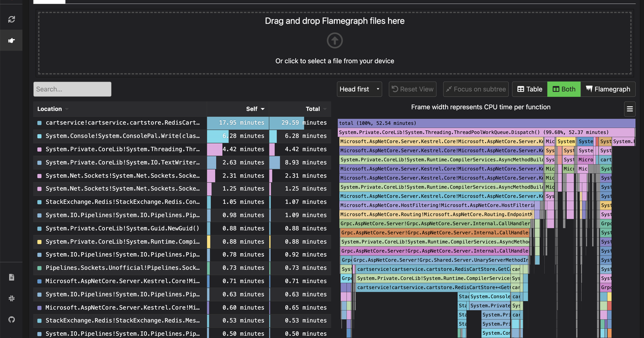The height and width of the screenshot is (338, 644).
Task: Open the document icon in left sidebar
Action: [11, 277]
